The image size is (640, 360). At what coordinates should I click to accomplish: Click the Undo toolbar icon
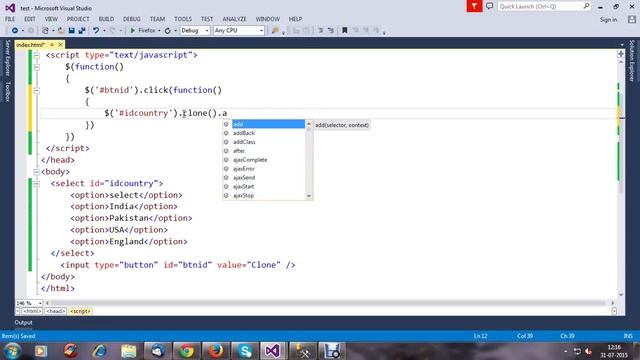[96, 31]
